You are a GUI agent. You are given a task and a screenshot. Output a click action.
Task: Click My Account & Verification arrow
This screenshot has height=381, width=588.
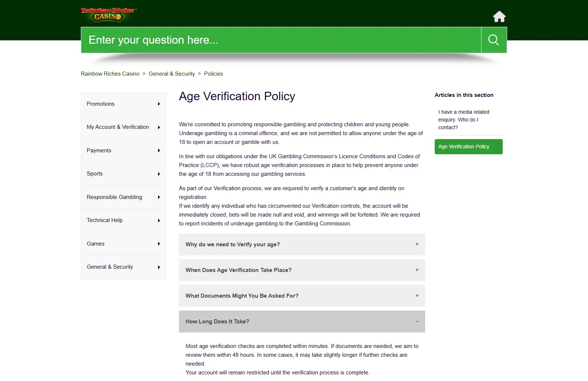[159, 127]
